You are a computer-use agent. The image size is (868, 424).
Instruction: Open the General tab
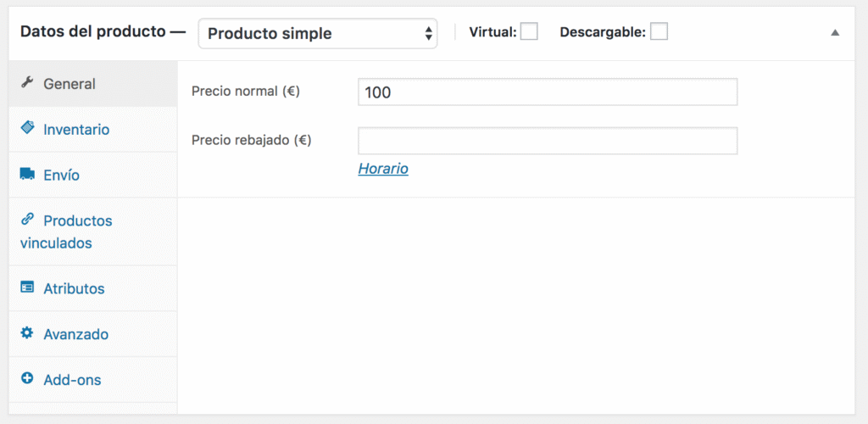click(x=93, y=84)
